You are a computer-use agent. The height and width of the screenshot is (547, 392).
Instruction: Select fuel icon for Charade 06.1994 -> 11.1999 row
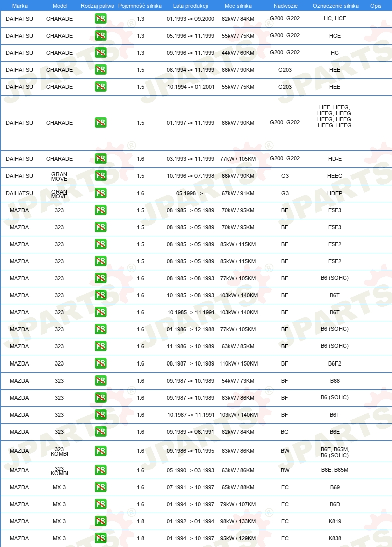click(x=100, y=70)
